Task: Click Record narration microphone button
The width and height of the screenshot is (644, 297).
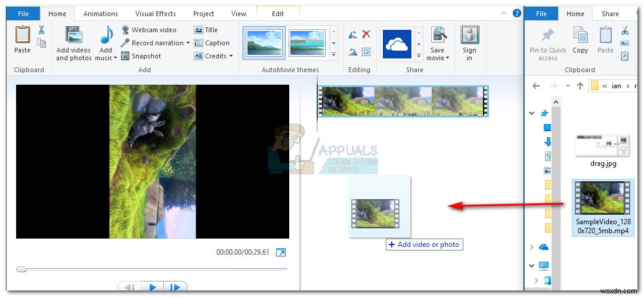Action: (x=153, y=43)
